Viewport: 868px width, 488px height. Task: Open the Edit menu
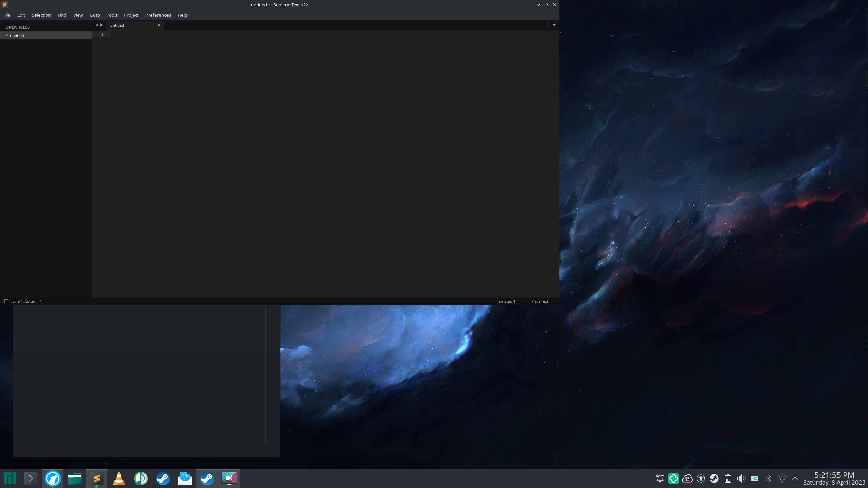pos(21,15)
